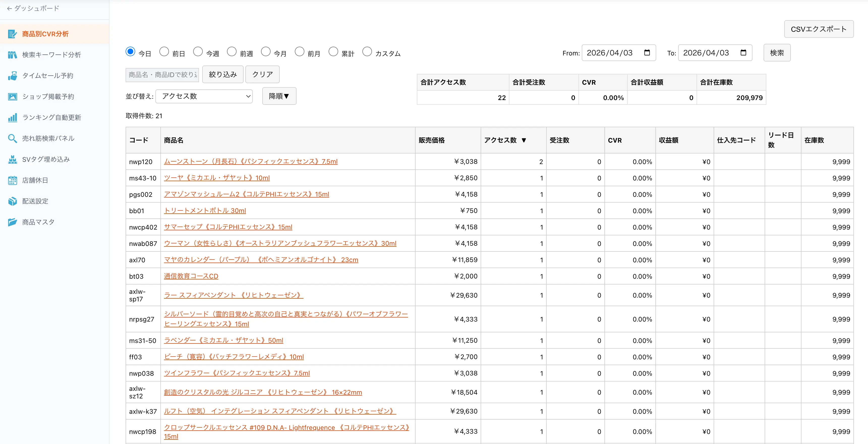Select the 今週 radio button

pos(198,51)
